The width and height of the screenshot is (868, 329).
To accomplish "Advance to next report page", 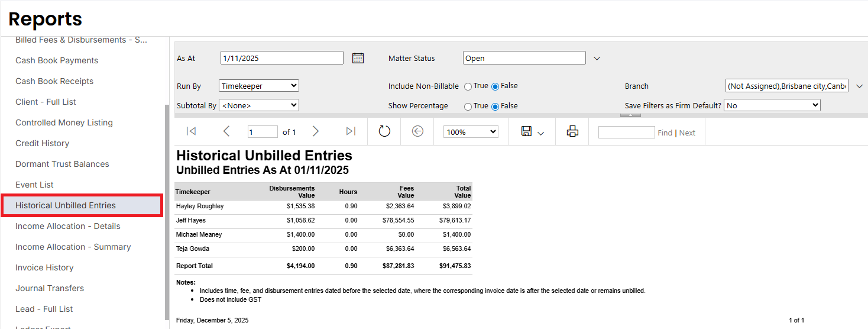I will (x=316, y=131).
